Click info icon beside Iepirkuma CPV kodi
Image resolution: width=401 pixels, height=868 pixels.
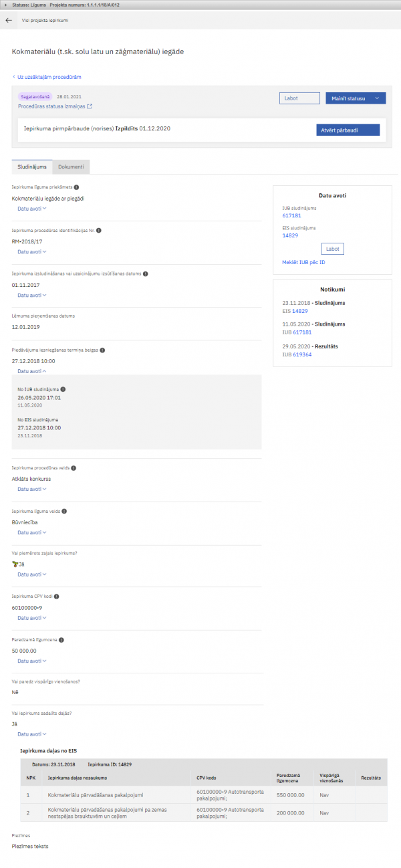tap(57, 596)
